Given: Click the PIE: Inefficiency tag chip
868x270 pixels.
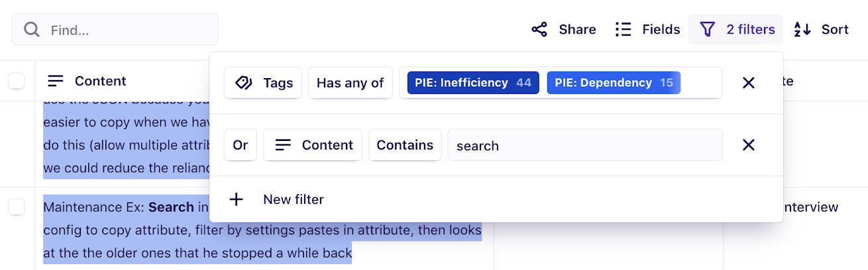Looking at the screenshot, I should click(473, 83).
